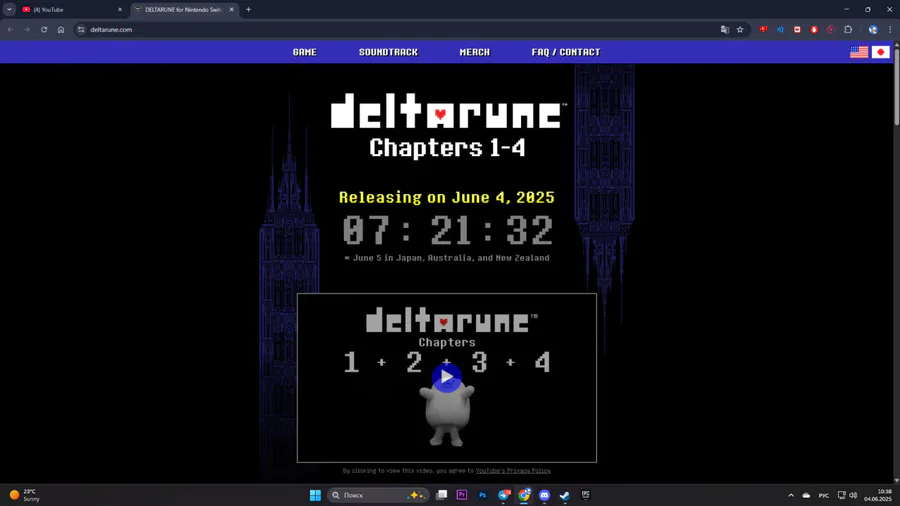Open the dark red circular extension
900x506 pixels.
point(831,29)
